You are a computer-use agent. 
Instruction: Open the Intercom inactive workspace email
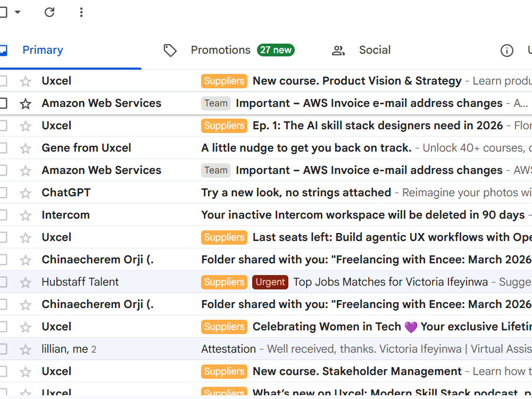363,215
